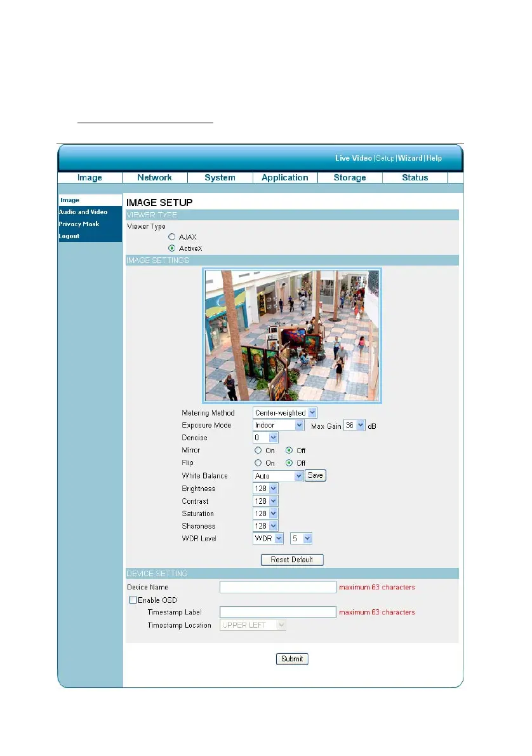Click the camera preview image
This screenshot has height=756, width=532.
(292, 335)
